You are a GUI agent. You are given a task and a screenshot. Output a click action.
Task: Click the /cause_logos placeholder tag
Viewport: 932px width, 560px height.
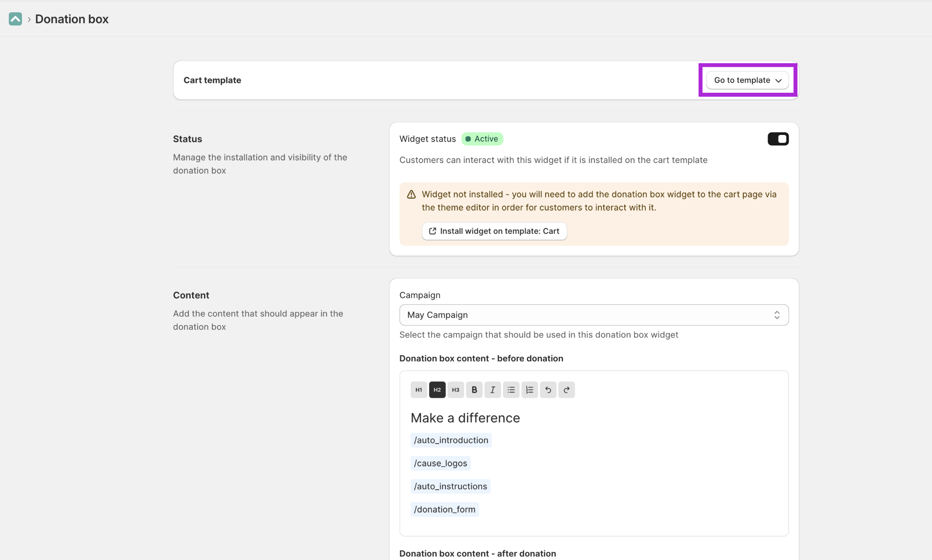[440, 463]
